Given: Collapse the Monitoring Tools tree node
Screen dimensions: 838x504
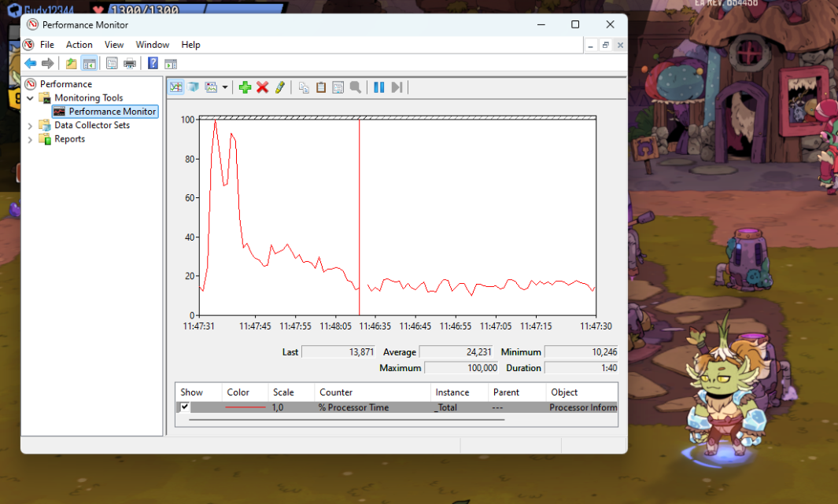Looking at the screenshot, I should tap(31, 98).
